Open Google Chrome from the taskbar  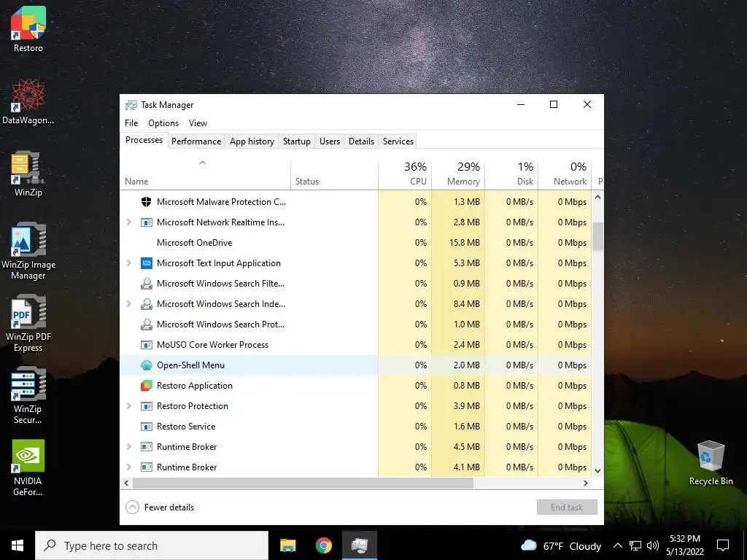pyautogui.click(x=323, y=545)
